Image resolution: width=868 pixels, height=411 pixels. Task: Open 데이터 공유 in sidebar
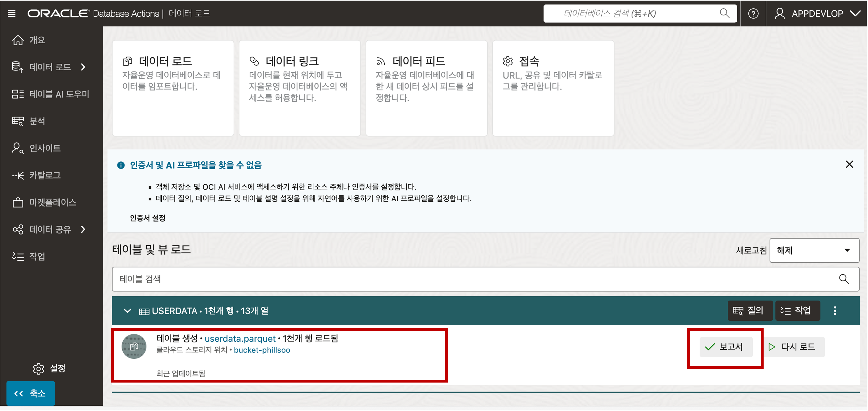tap(50, 229)
